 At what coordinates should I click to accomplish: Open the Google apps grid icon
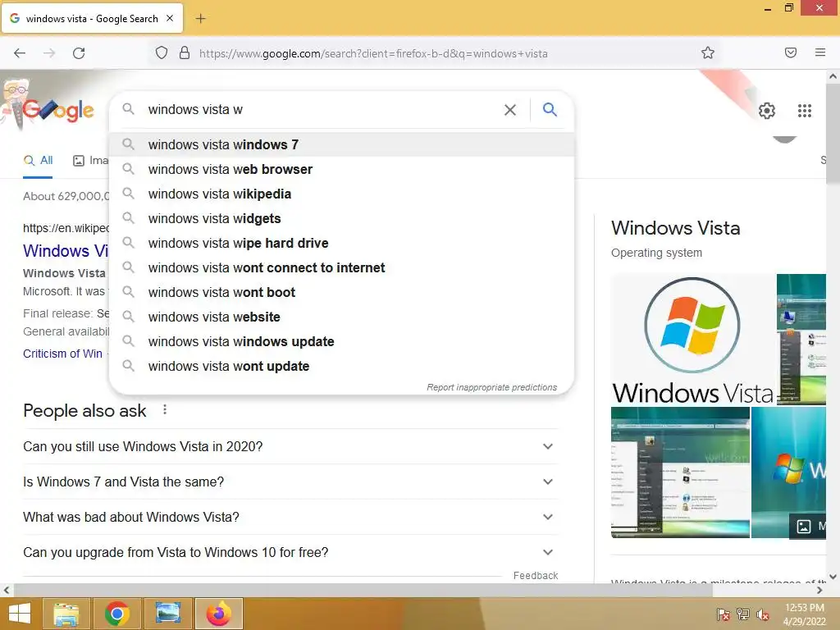coord(804,111)
